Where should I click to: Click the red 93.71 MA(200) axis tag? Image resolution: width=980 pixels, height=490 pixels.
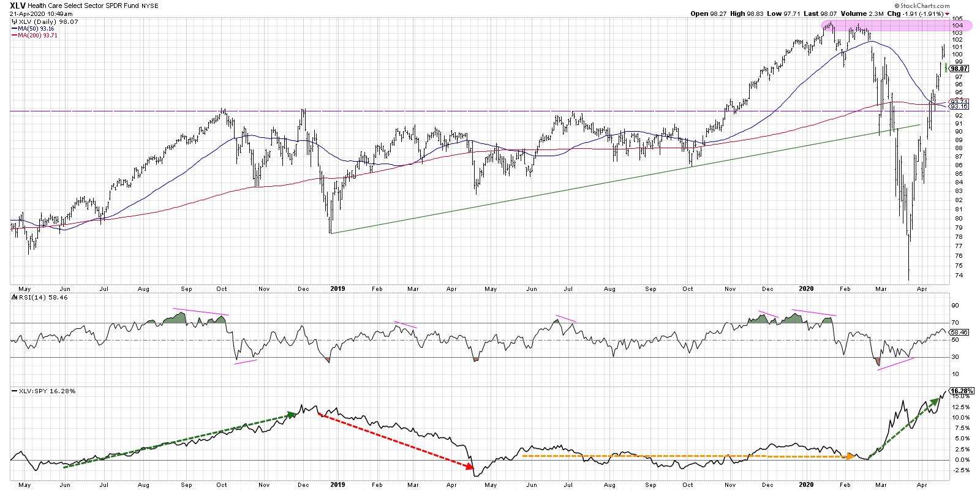(x=957, y=101)
